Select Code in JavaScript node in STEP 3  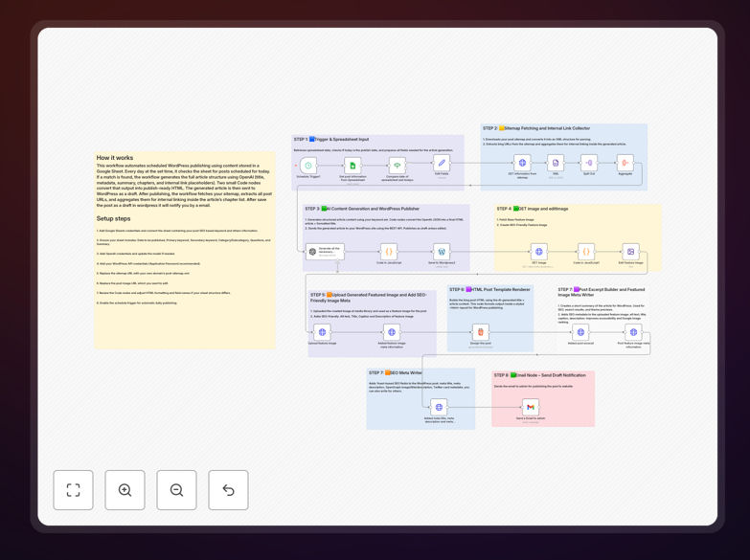pos(389,252)
